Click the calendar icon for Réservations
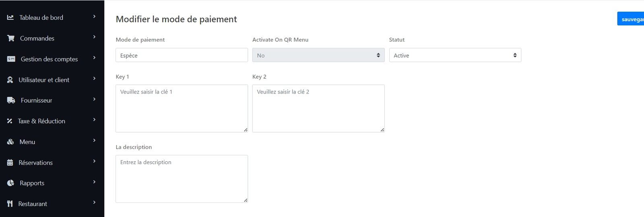This screenshot has height=217, width=644. [x=10, y=163]
